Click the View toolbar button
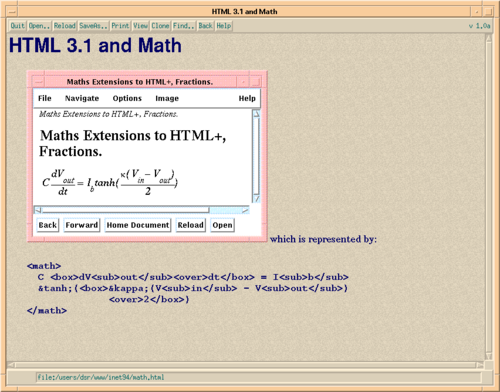 click(x=140, y=26)
